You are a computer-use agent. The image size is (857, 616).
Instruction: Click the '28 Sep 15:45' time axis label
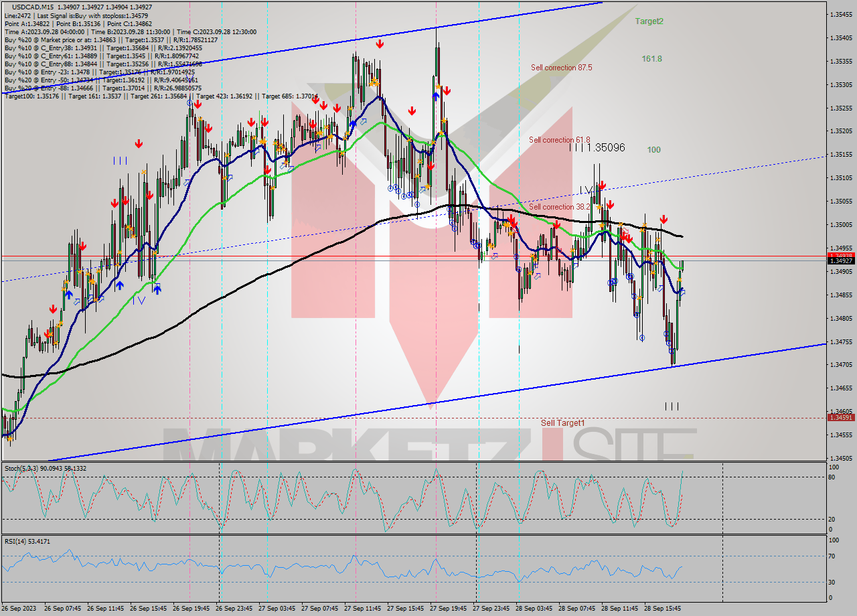pos(663,609)
